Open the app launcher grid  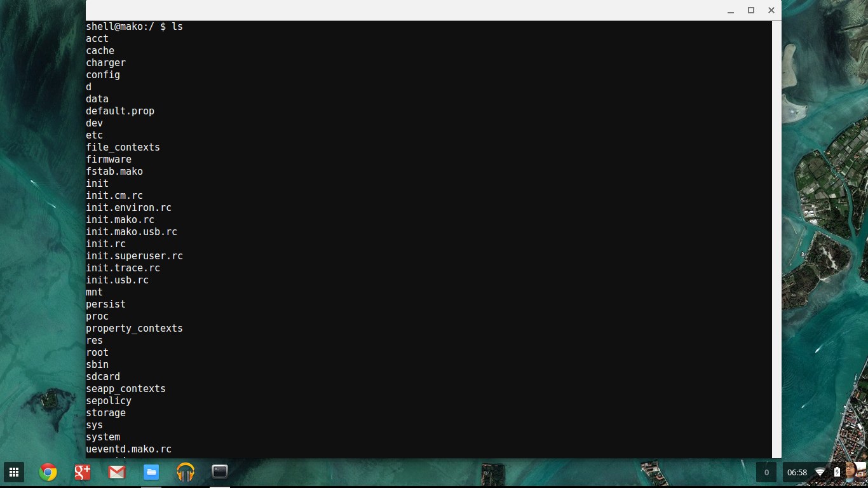[x=13, y=472]
